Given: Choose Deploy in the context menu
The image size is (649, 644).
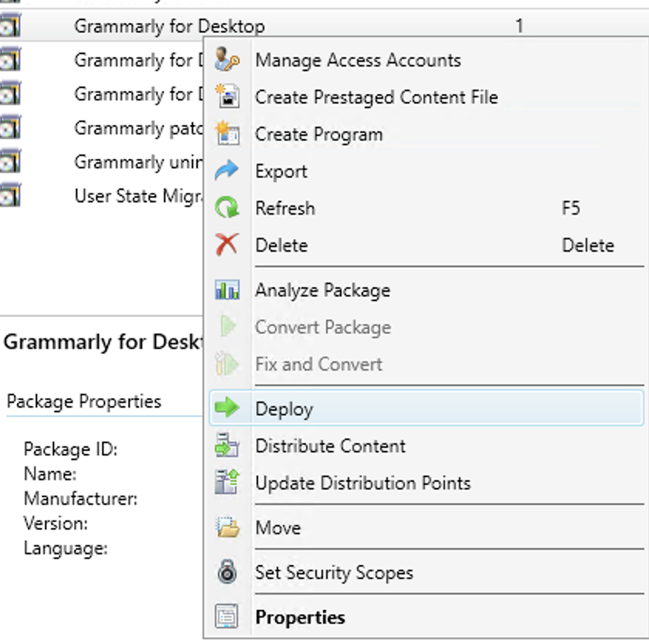Looking at the screenshot, I should coord(284,409).
